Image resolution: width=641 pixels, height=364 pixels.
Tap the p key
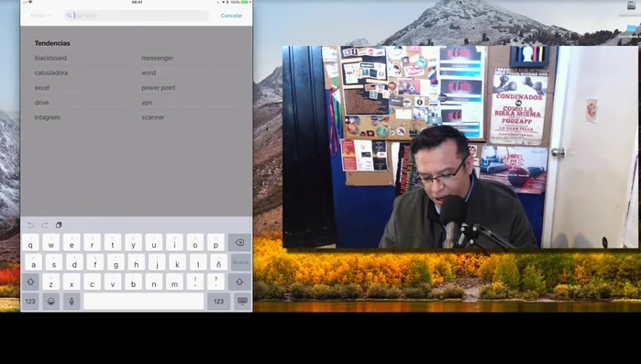(x=216, y=242)
